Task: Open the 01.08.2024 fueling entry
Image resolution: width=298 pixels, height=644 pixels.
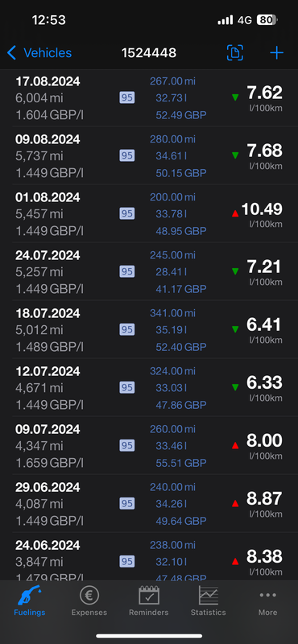Action: coord(149,213)
